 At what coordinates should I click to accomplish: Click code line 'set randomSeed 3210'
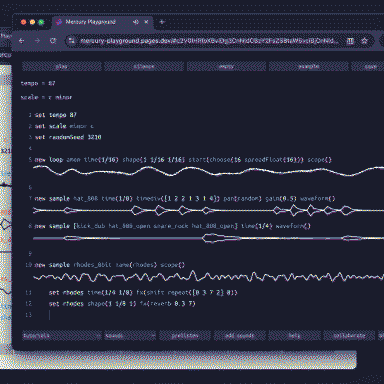[x=68, y=137]
